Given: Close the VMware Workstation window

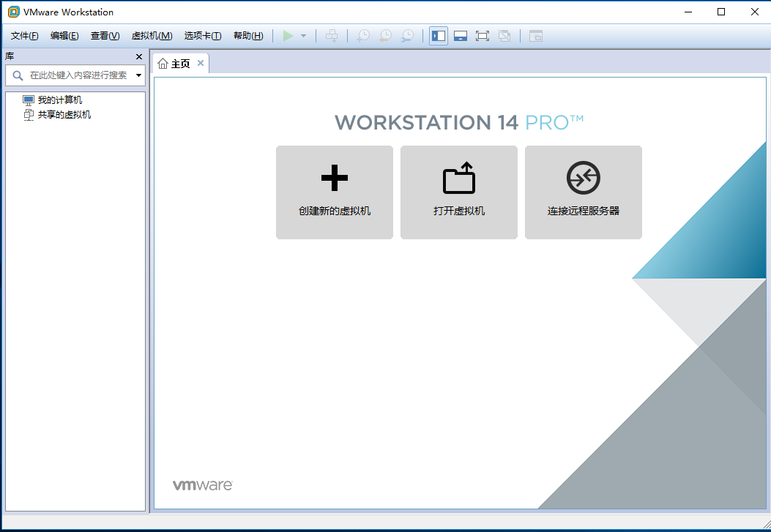Looking at the screenshot, I should click(x=755, y=12).
